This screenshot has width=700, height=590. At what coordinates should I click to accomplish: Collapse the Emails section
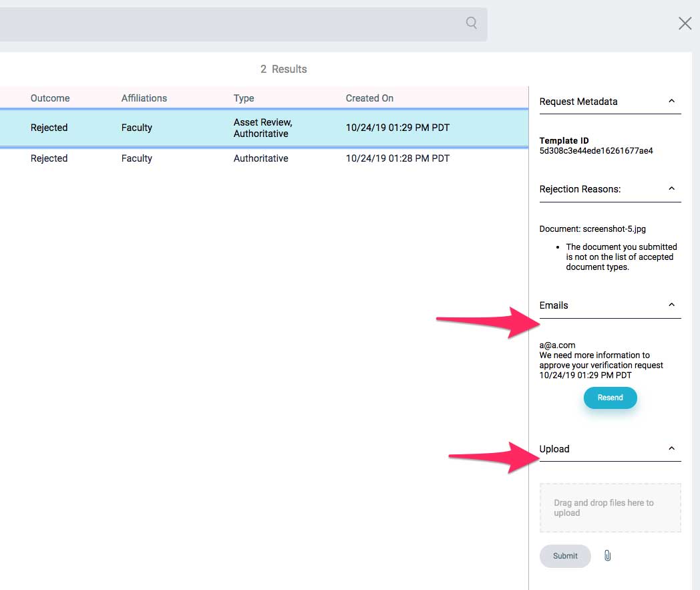click(x=671, y=305)
